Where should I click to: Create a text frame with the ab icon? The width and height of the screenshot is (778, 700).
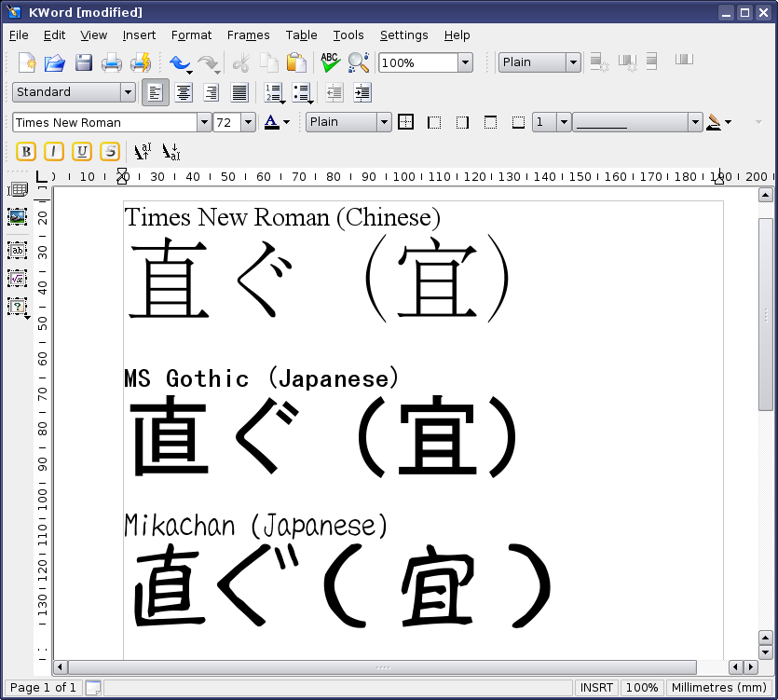pos(17,250)
